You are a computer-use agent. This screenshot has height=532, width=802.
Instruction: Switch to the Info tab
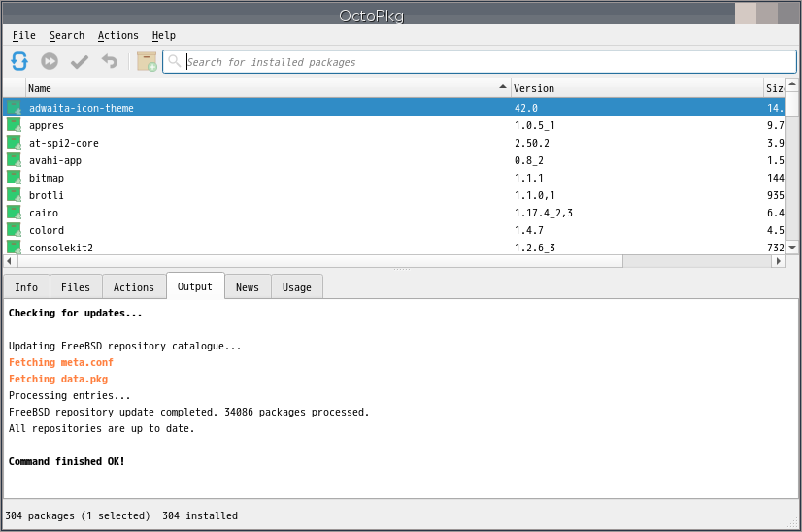point(26,287)
